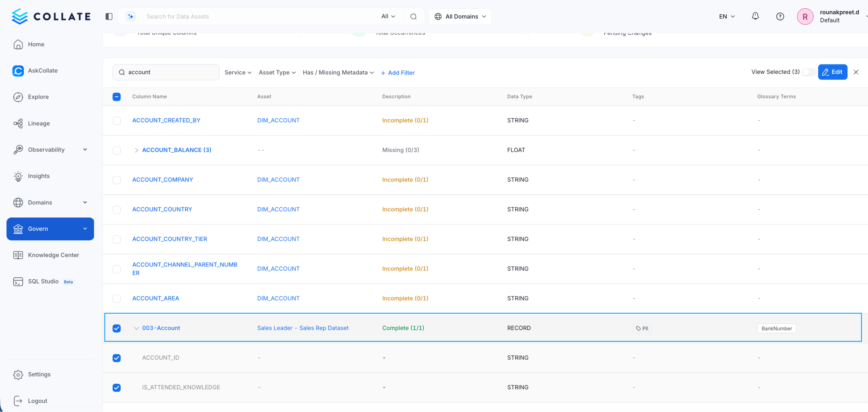Image resolution: width=868 pixels, height=412 pixels.
Task: Select the Explore icon in the sidebar
Action: 18,97
